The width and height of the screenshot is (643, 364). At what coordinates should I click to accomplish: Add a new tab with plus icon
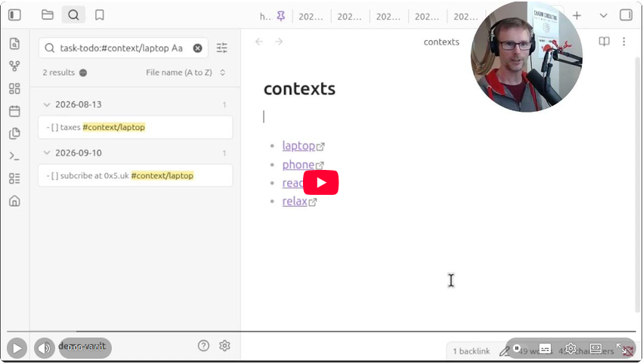(x=577, y=16)
